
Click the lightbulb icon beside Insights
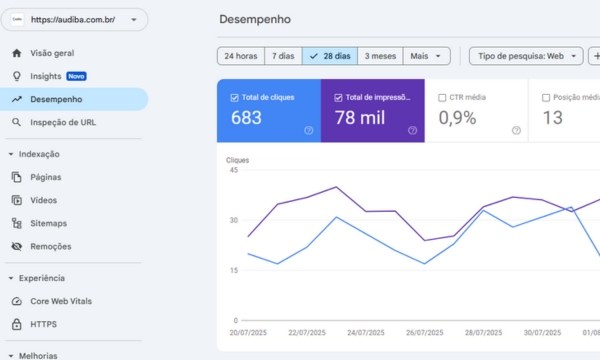pyautogui.click(x=16, y=76)
